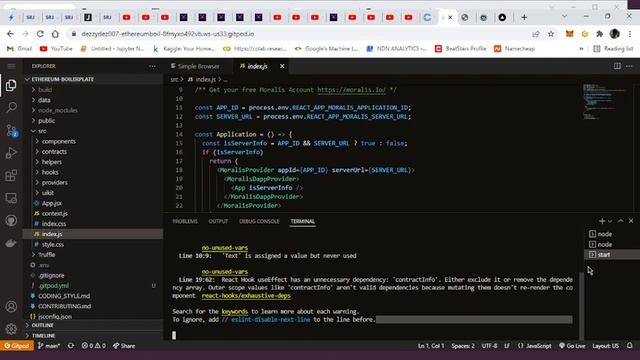This screenshot has width=640, height=360.
Task: Open the GitHub view in activity bar
Action: [11, 221]
